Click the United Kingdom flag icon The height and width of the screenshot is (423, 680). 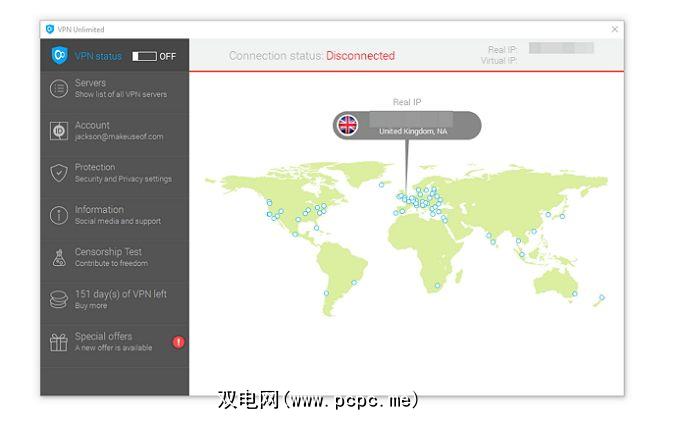348,125
